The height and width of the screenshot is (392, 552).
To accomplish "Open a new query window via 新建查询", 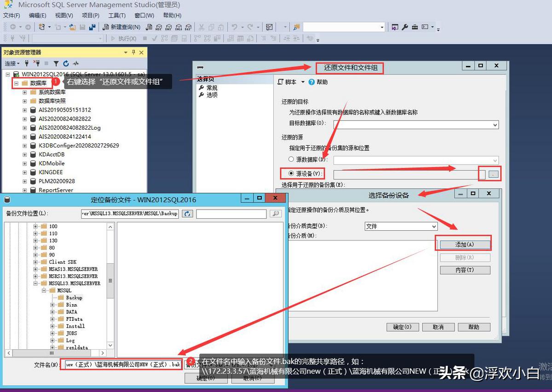I will 122,27.
